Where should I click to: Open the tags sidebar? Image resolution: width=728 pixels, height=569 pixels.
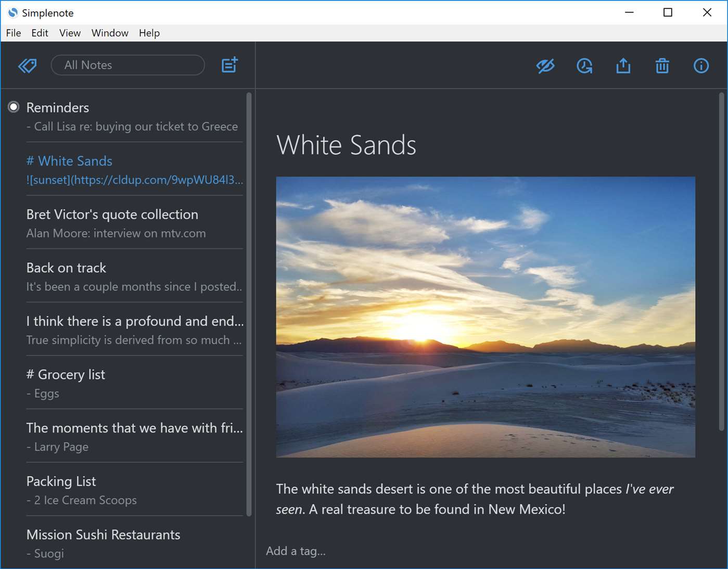point(28,66)
